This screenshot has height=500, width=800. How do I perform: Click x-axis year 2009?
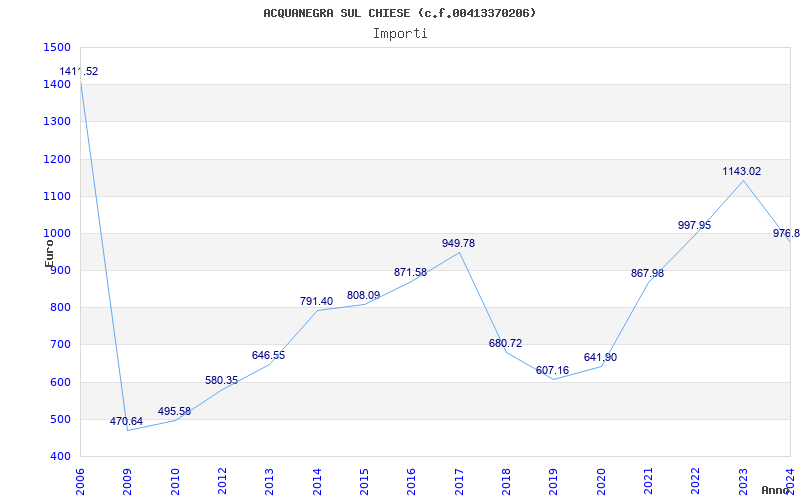point(128,482)
